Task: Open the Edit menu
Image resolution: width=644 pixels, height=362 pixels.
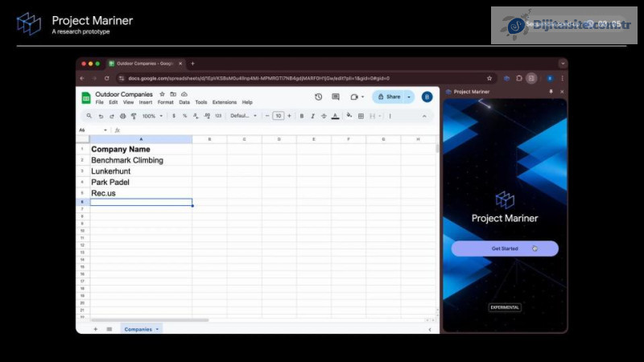Action: click(x=114, y=102)
